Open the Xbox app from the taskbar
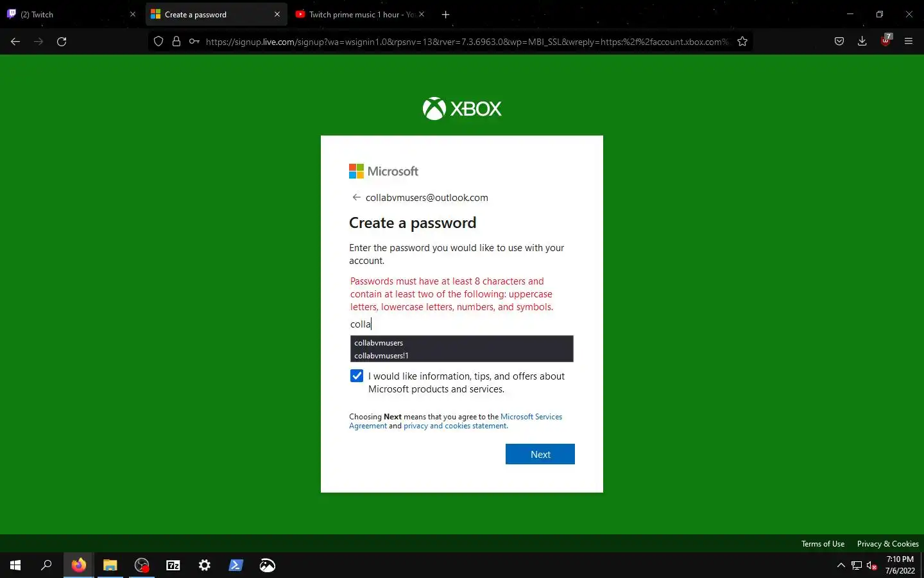The width and height of the screenshot is (924, 578). click(268, 565)
